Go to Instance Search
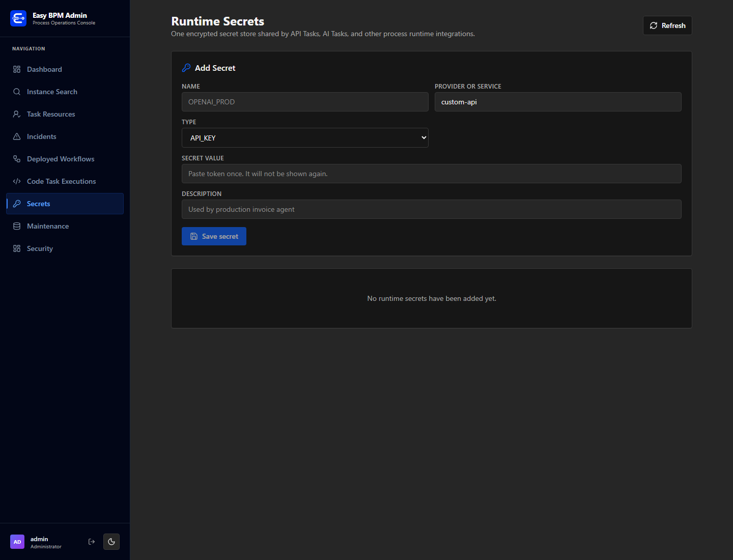 coord(65,92)
